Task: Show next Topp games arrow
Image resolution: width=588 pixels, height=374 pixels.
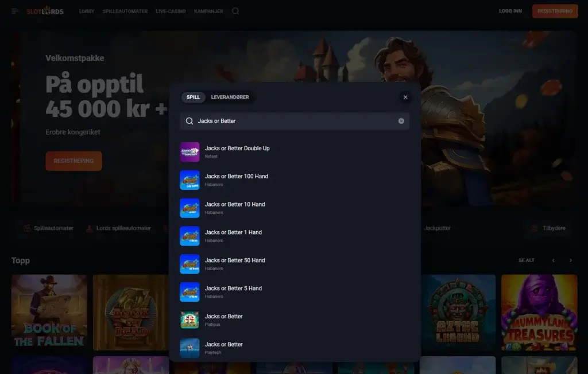Action: pos(571,260)
